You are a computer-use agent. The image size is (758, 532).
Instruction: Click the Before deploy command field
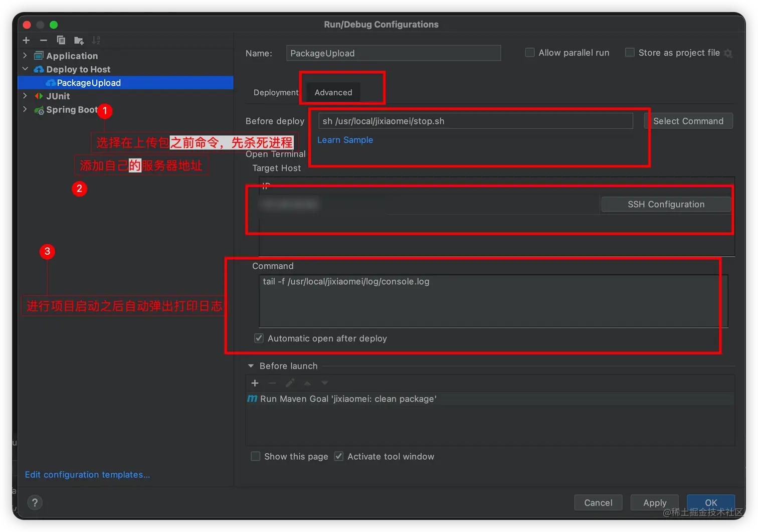(x=476, y=121)
